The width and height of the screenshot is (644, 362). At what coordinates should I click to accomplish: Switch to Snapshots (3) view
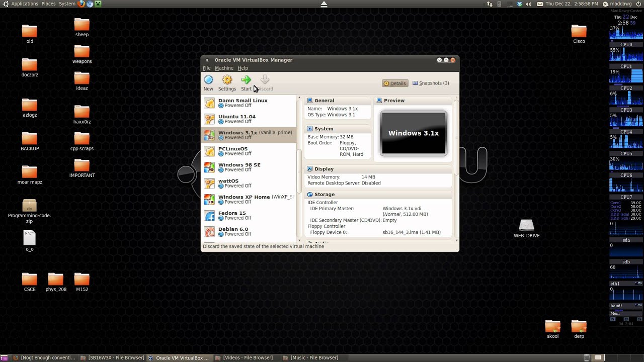tap(431, 83)
